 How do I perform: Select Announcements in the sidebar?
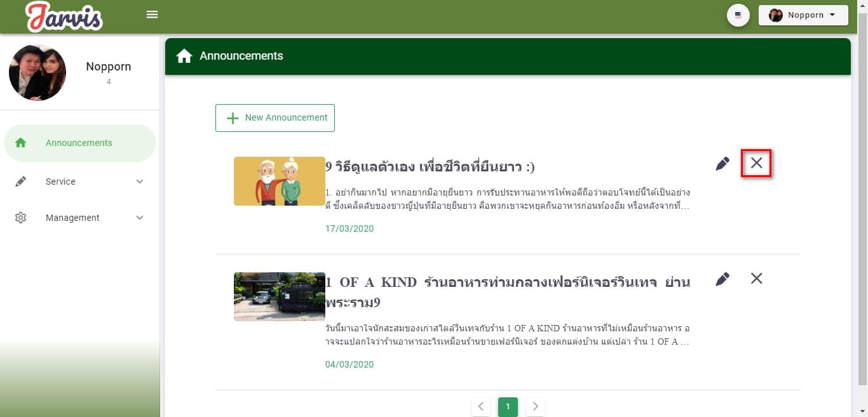pos(79,143)
